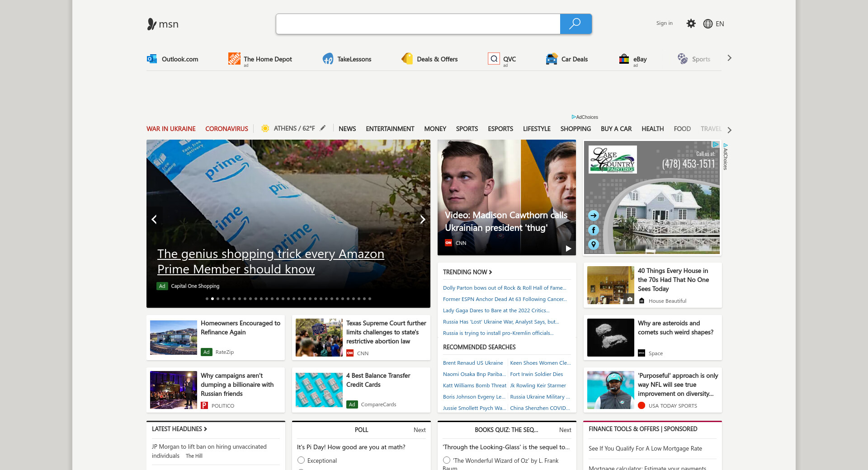Click the Facebook icon in the painting ad

pyautogui.click(x=594, y=230)
